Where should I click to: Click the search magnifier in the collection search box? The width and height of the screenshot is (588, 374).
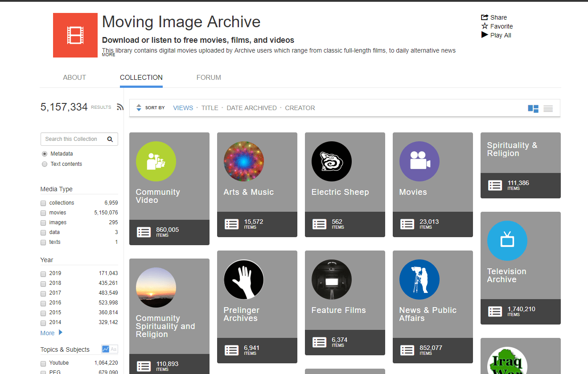coord(110,139)
